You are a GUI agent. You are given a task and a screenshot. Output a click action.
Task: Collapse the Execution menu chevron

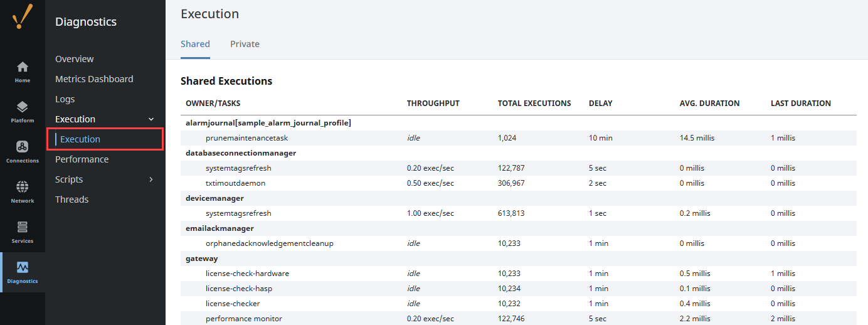tap(151, 119)
